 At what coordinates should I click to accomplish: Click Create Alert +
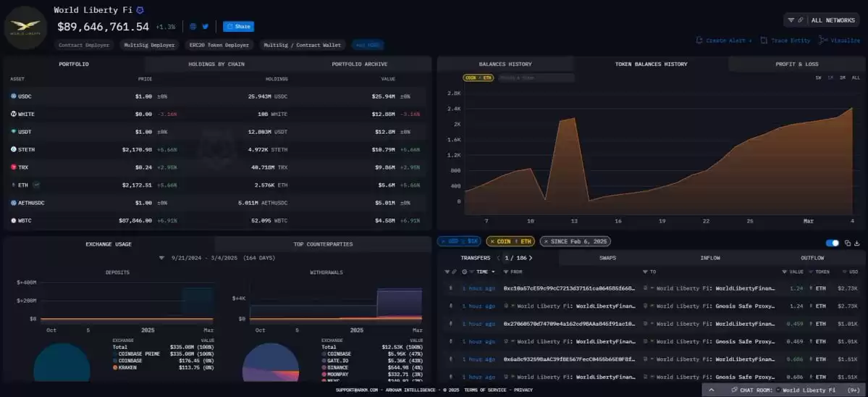(724, 41)
